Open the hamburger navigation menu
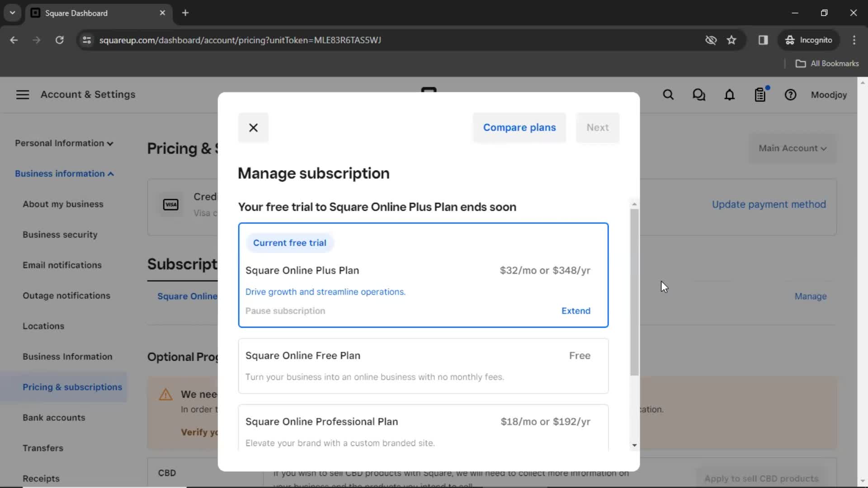This screenshot has height=488, width=868. coord(23,94)
